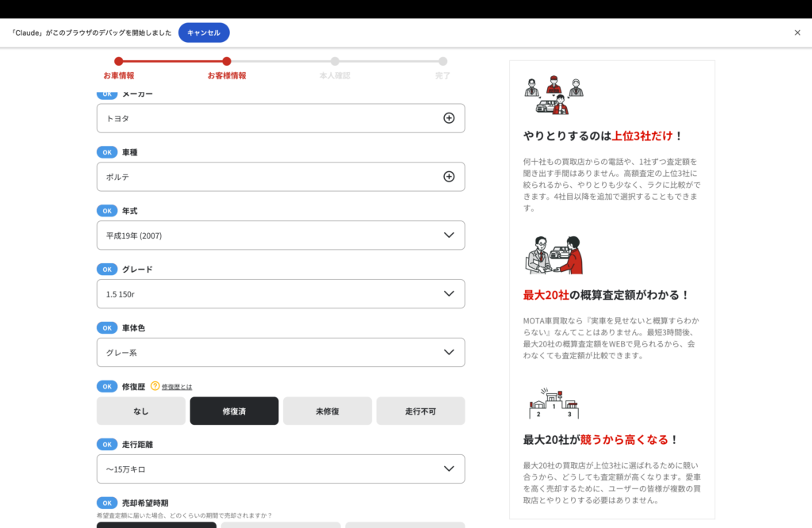Click the plus icon in メーカー field
The width and height of the screenshot is (812, 528).
(449, 118)
